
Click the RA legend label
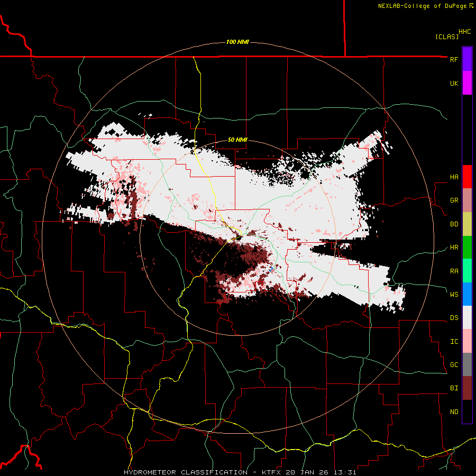click(454, 271)
